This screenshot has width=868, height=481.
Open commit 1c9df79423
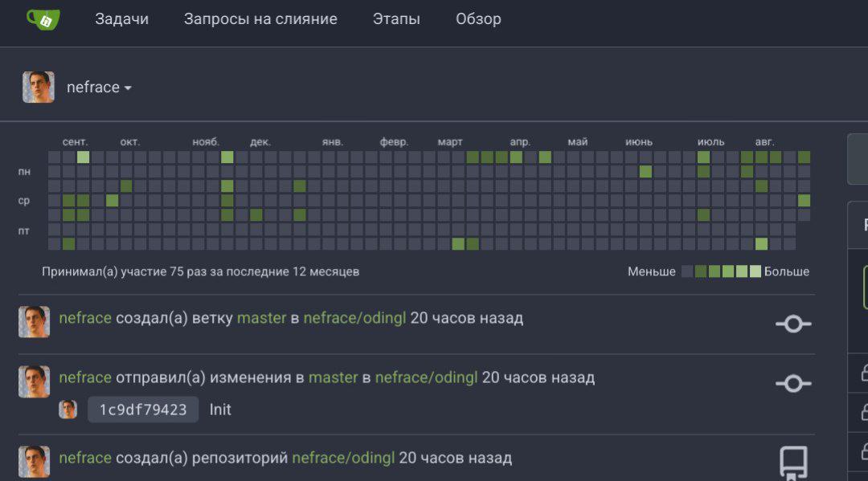click(x=143, y=410)
